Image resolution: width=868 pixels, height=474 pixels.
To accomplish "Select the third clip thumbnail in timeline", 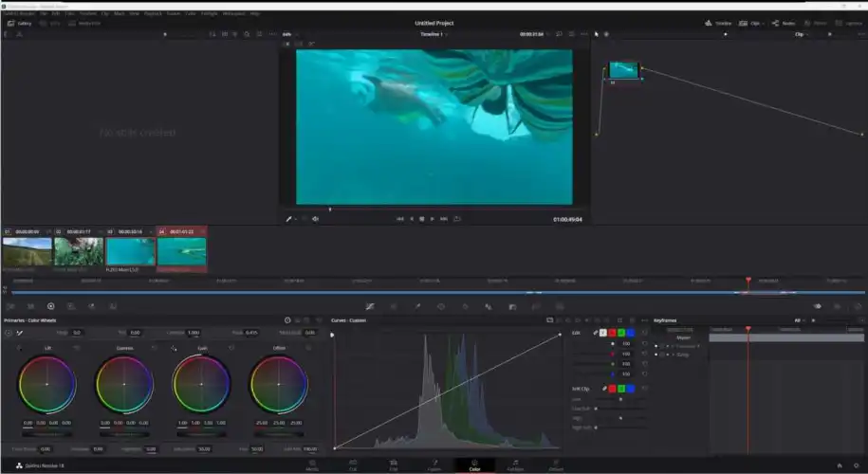I will [x=130, y=251].
